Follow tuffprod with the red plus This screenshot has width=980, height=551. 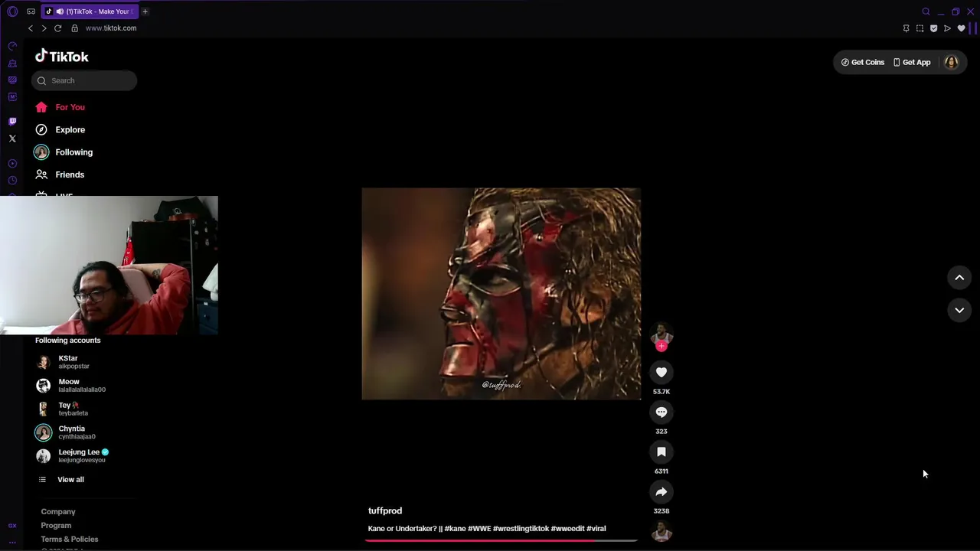click(x=661, y=346)
